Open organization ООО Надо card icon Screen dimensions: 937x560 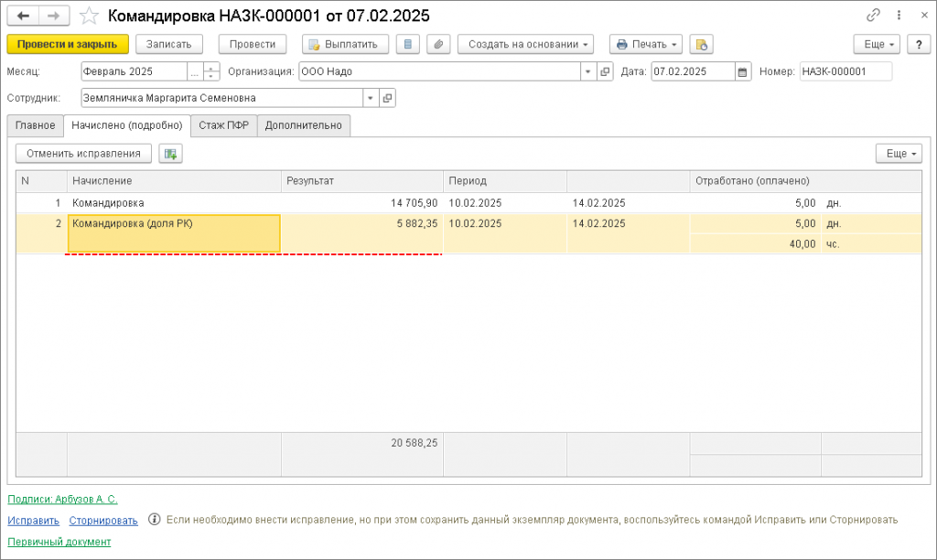click(605, 71)
